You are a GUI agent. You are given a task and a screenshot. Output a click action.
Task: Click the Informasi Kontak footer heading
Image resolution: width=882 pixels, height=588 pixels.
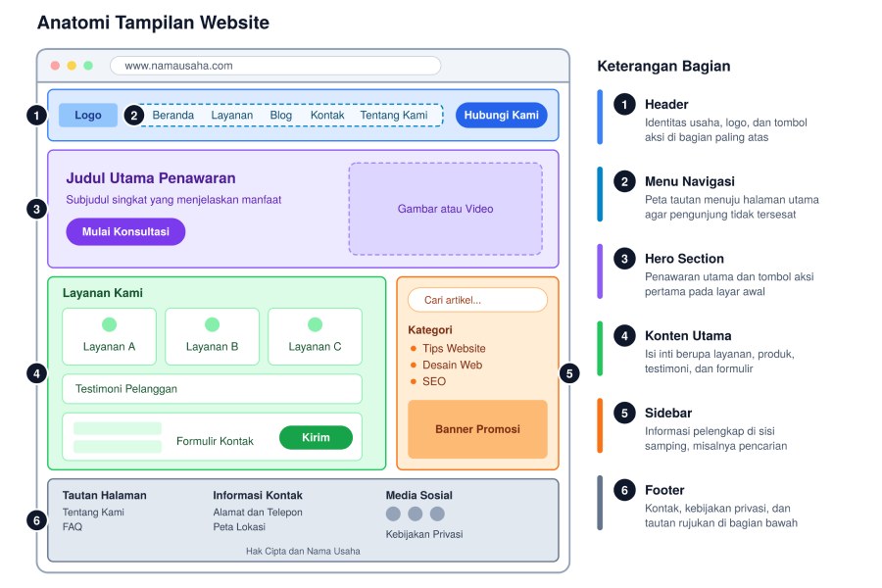pos(258,495)
